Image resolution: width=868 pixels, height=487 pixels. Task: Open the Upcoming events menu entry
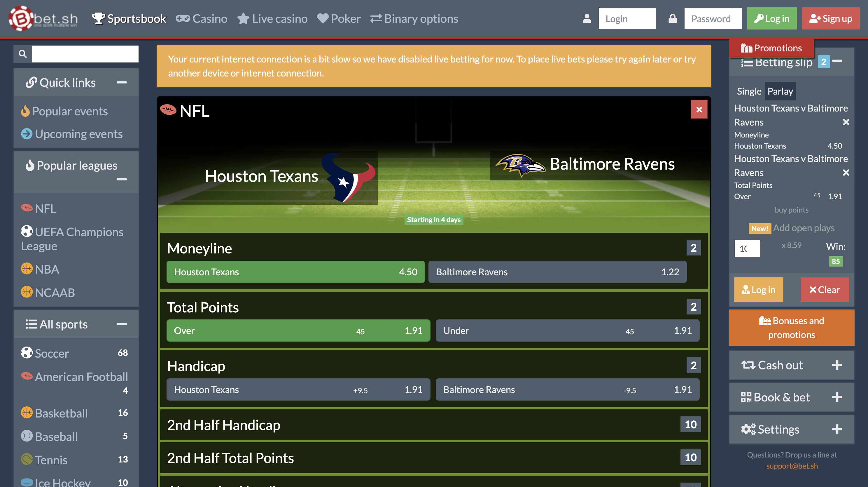click(79, 134)
